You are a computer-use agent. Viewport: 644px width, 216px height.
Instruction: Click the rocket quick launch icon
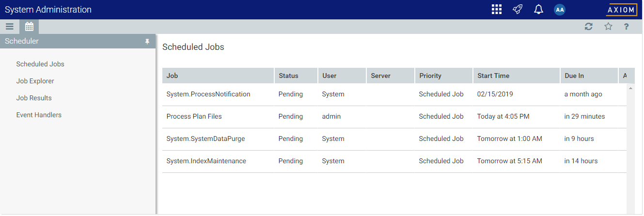click(x=517, y=10)
